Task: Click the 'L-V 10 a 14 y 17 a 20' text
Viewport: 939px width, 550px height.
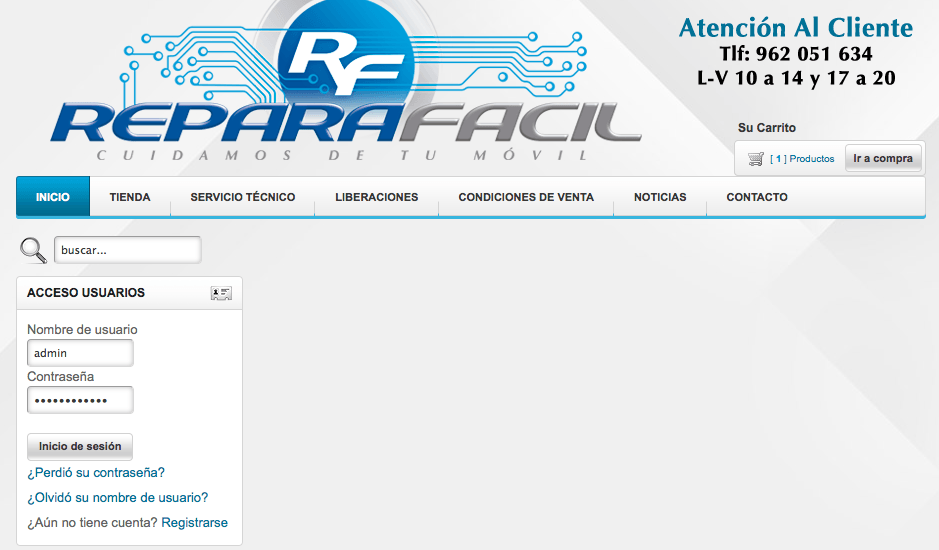Action: point(796,78)
